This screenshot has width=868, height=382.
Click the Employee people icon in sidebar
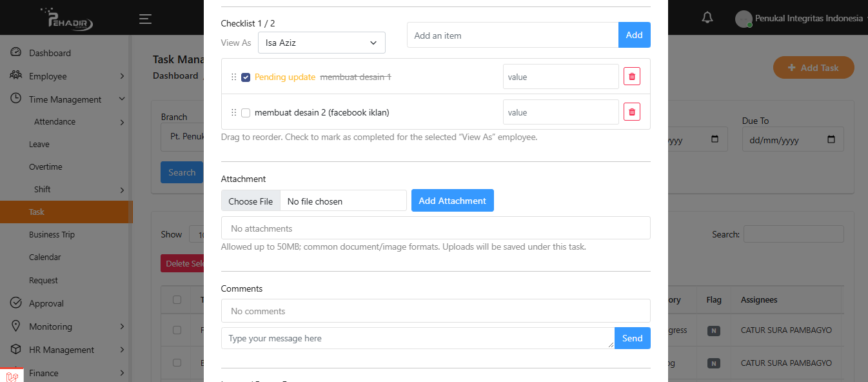(16, 75)
